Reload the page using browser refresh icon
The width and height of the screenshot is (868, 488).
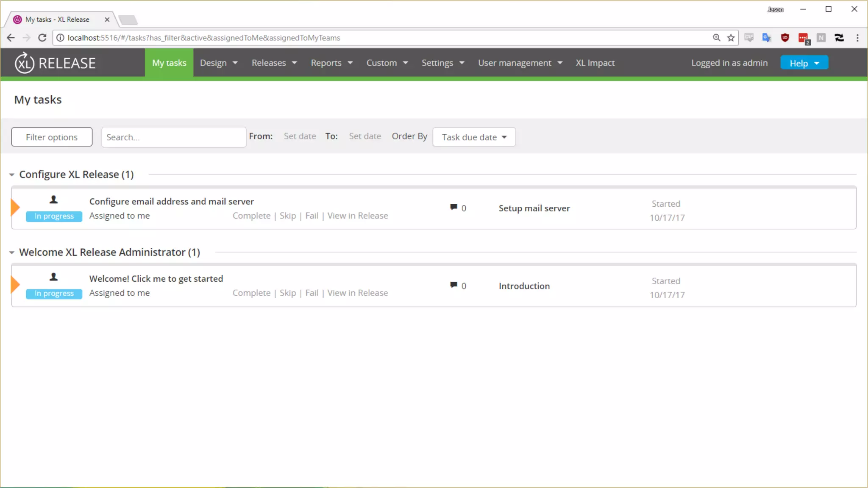42,38
